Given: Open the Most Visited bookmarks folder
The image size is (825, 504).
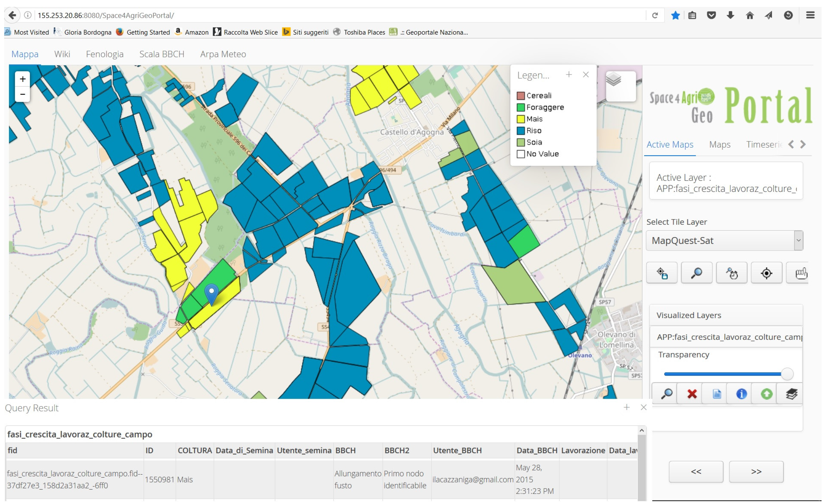Looking at the screenshot, I should (26, 32).
